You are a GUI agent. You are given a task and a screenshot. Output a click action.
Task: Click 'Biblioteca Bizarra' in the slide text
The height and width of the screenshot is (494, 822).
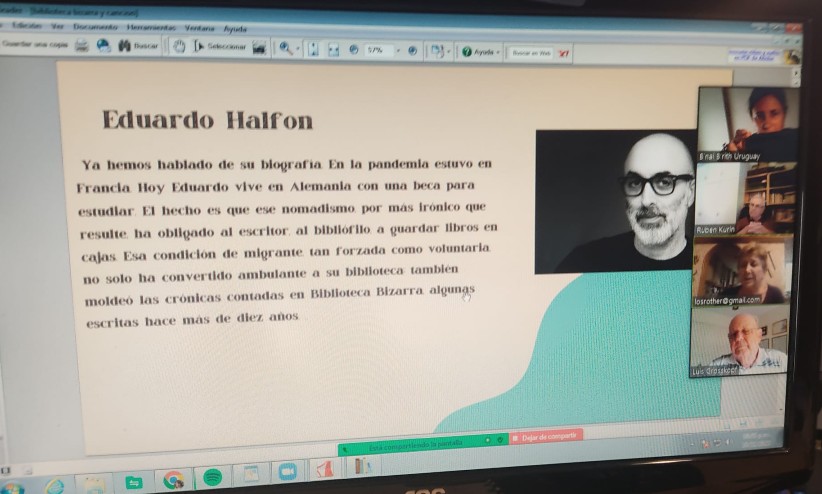click(366, 292)
